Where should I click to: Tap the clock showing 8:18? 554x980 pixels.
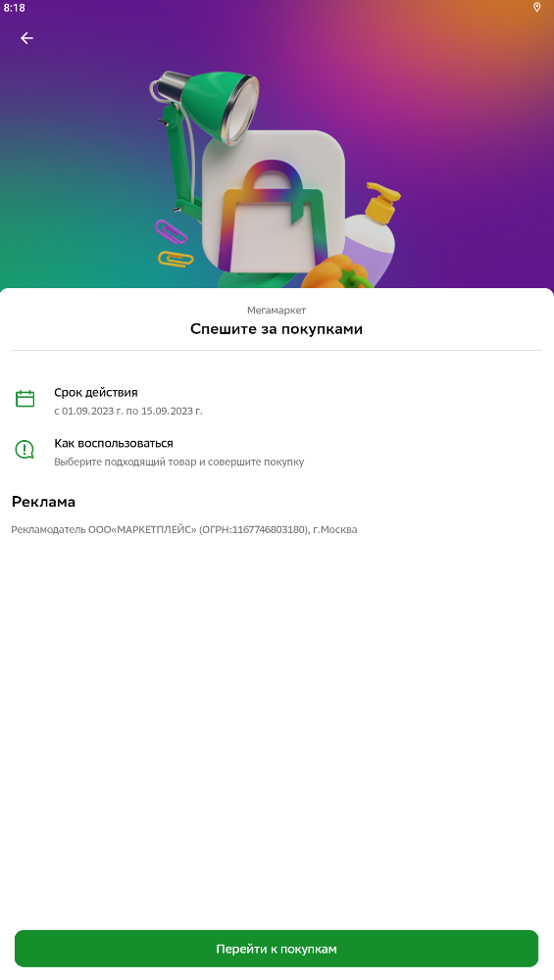click(15, 8)
